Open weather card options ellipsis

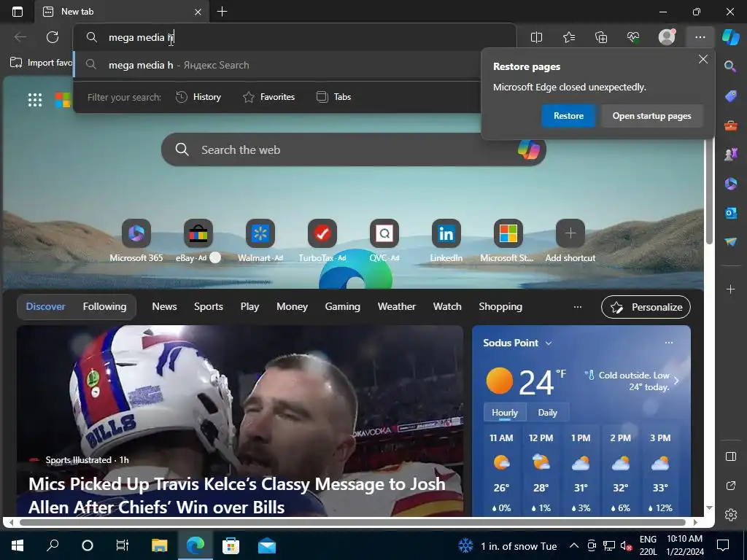click(669, 343)
